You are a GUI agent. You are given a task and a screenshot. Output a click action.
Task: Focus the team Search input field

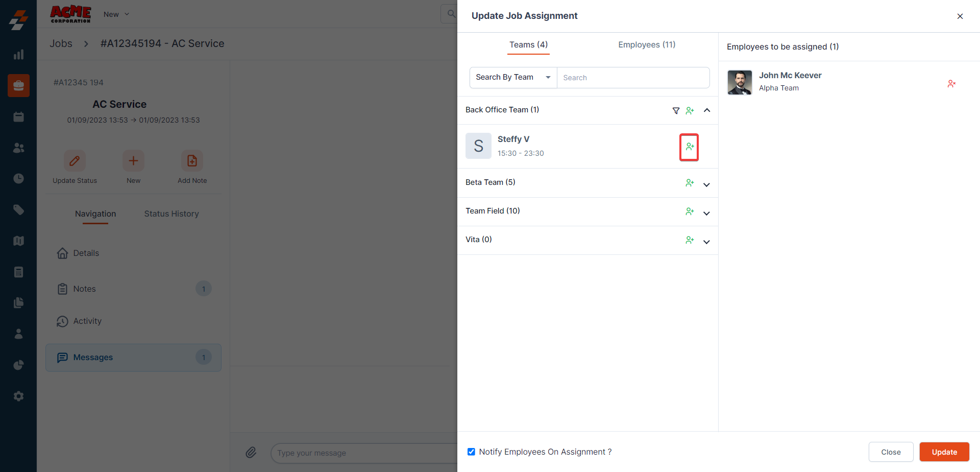(633, 78)
